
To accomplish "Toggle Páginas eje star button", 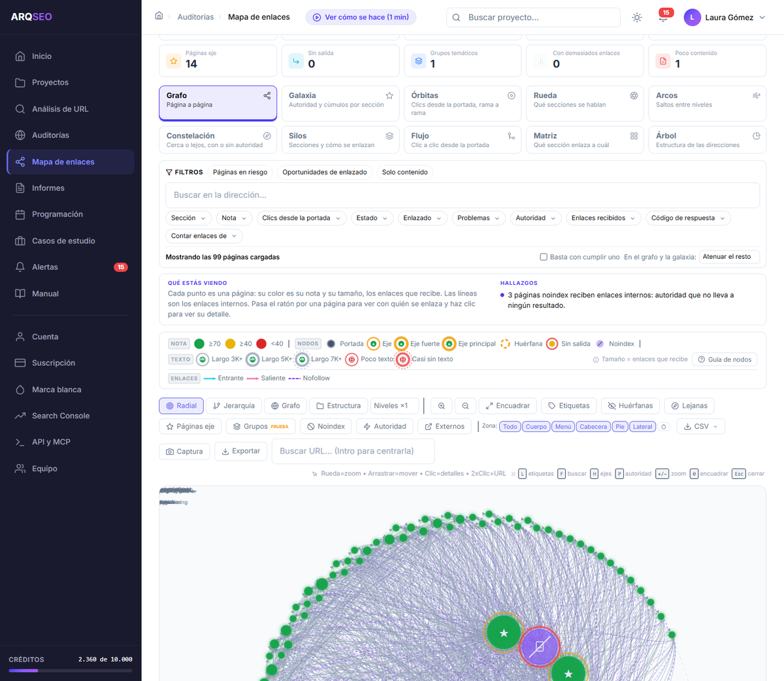I will point(190,427).
